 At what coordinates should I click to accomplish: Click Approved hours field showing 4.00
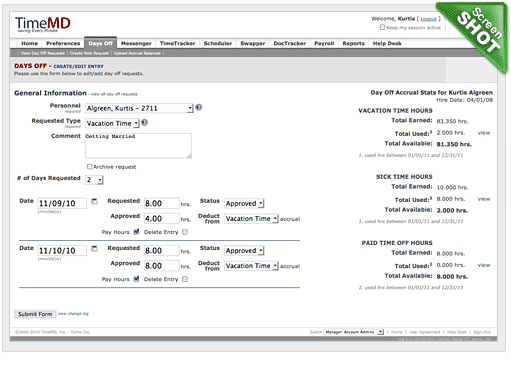click(162, 219)
